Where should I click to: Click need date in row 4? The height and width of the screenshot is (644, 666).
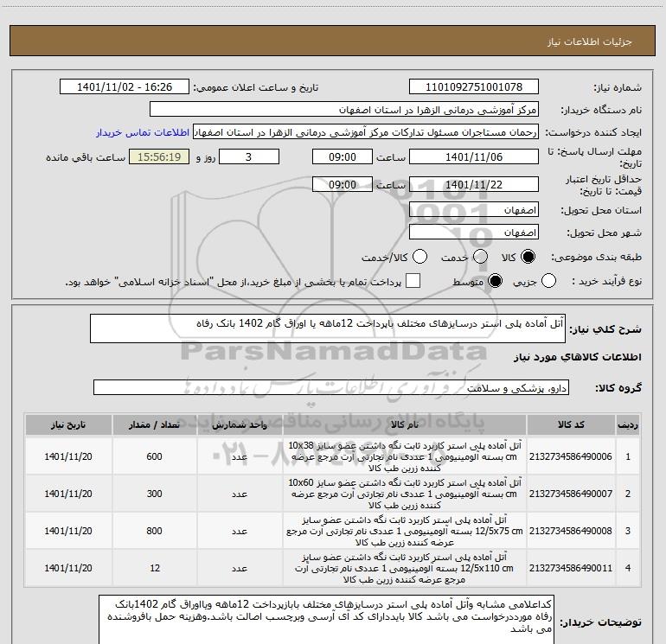coord(68,568)
